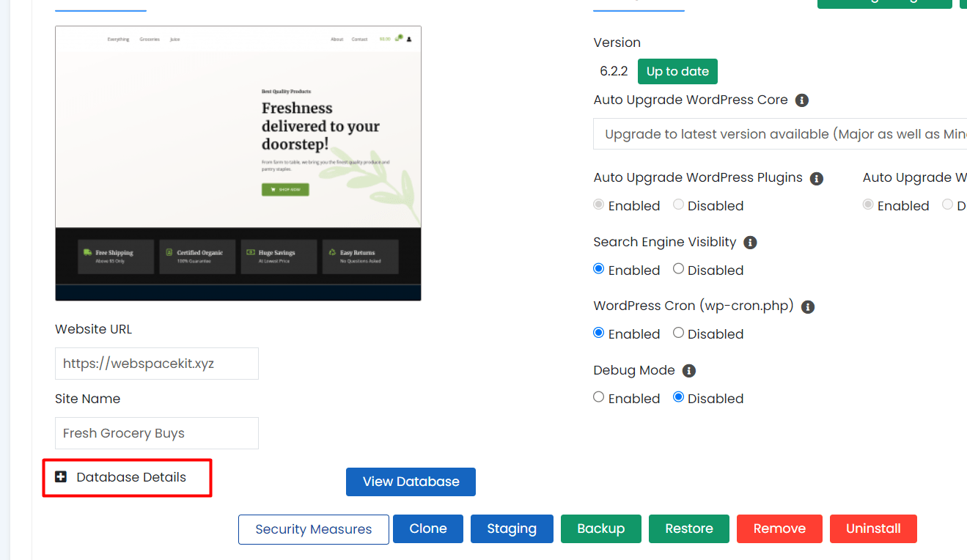
Task: Select Enabled for Debug Mode
Action: click(599, 397)
